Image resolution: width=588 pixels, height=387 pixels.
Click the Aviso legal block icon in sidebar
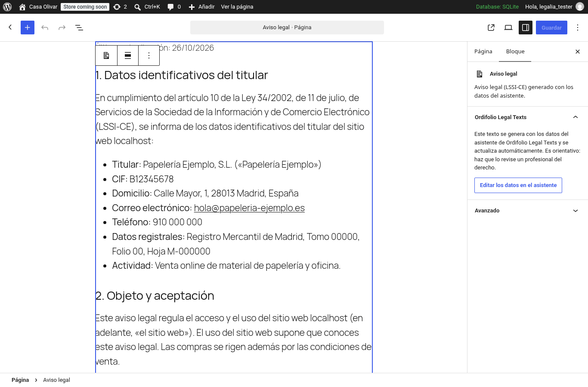pyautogui.click(x=480, y=74)
